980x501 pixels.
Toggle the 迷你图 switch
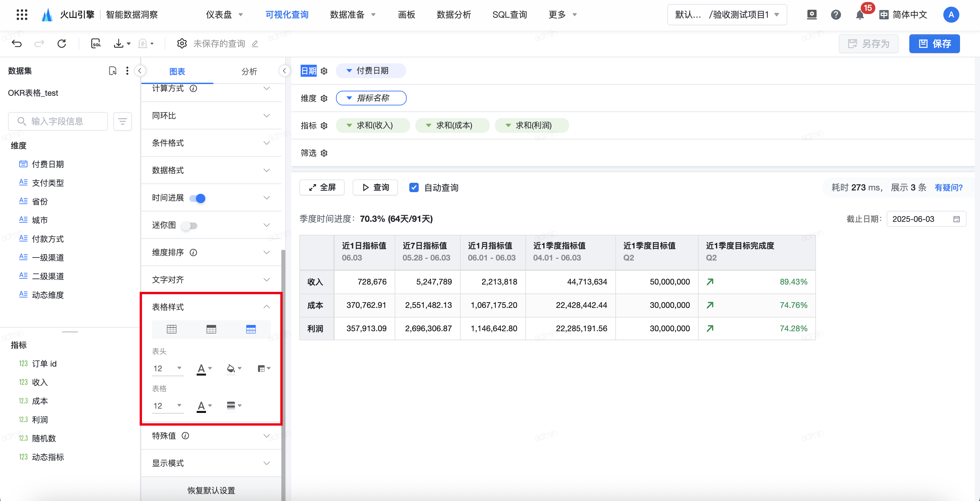(189, 226)
